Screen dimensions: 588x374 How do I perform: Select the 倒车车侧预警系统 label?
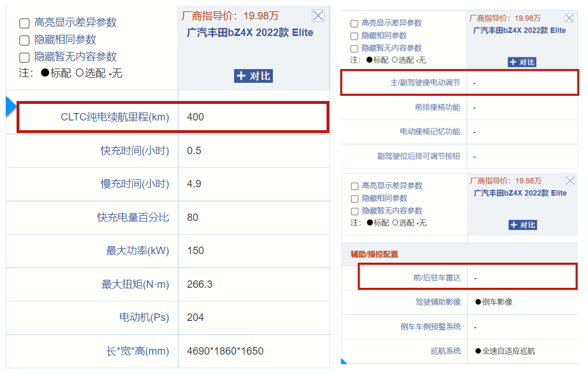[430, 327]
